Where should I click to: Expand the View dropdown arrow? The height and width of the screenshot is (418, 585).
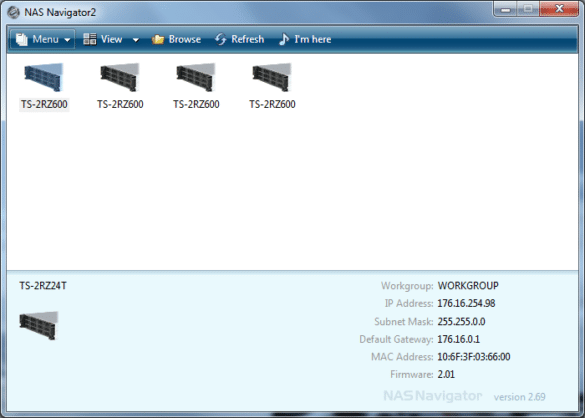pos(136,40)
